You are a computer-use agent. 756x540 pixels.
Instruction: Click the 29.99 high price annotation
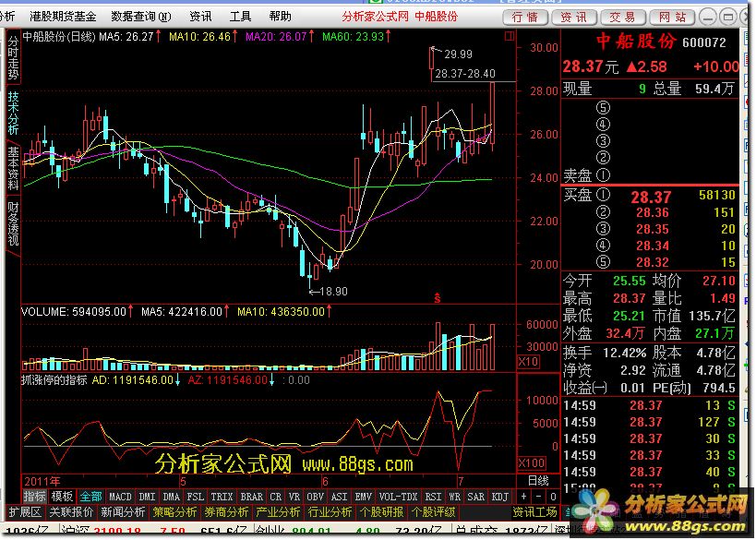click(458, 54)
